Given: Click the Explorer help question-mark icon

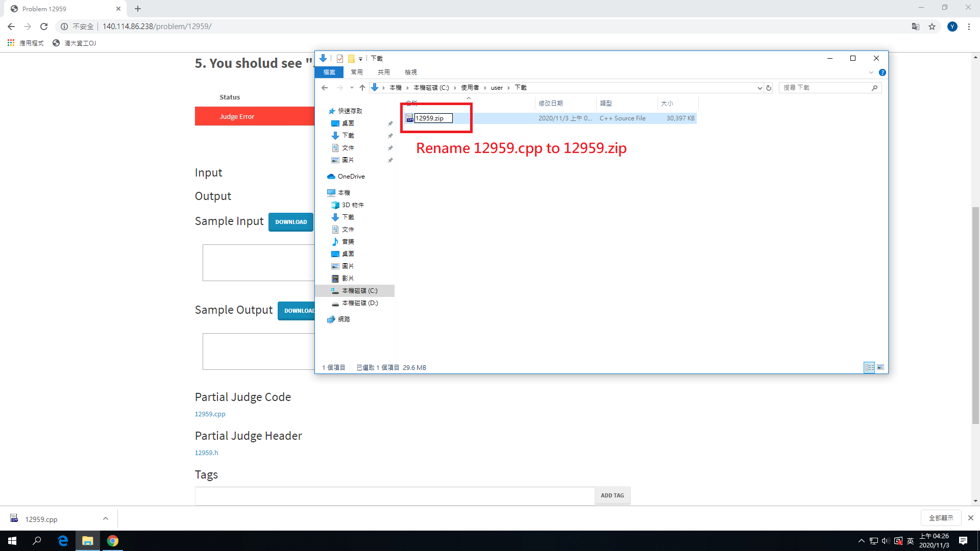Looking at the screenshot, I should [x=883, y=72].
